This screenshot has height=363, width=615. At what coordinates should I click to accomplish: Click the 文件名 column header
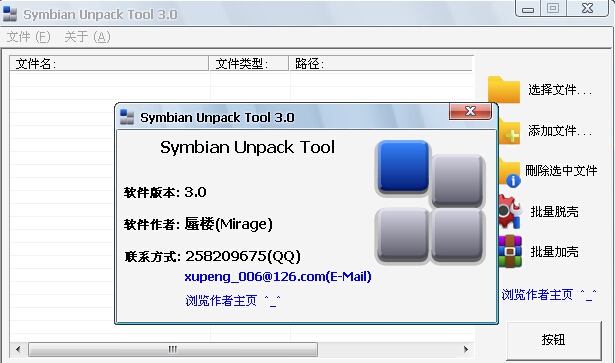[x=109, y=64]
